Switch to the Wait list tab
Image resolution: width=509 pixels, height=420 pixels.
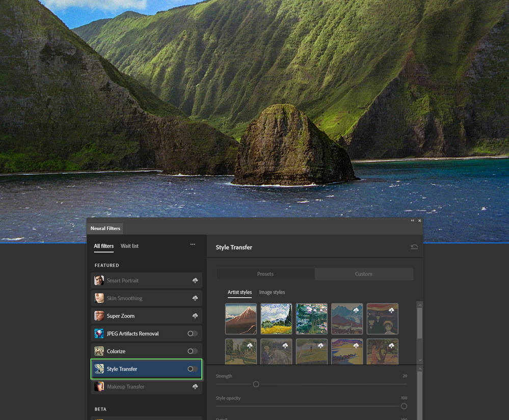tap(129, 246)
